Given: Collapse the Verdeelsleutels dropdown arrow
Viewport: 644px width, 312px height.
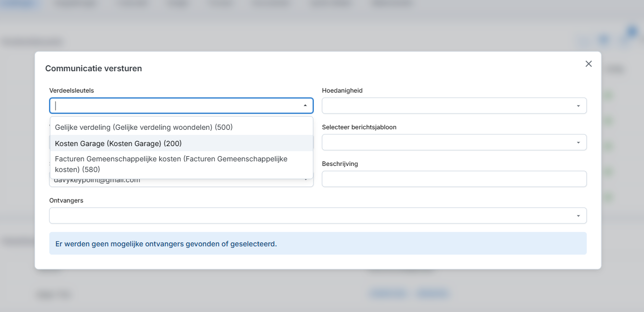Looking at the screenshot, I should [x=305, y=105].
